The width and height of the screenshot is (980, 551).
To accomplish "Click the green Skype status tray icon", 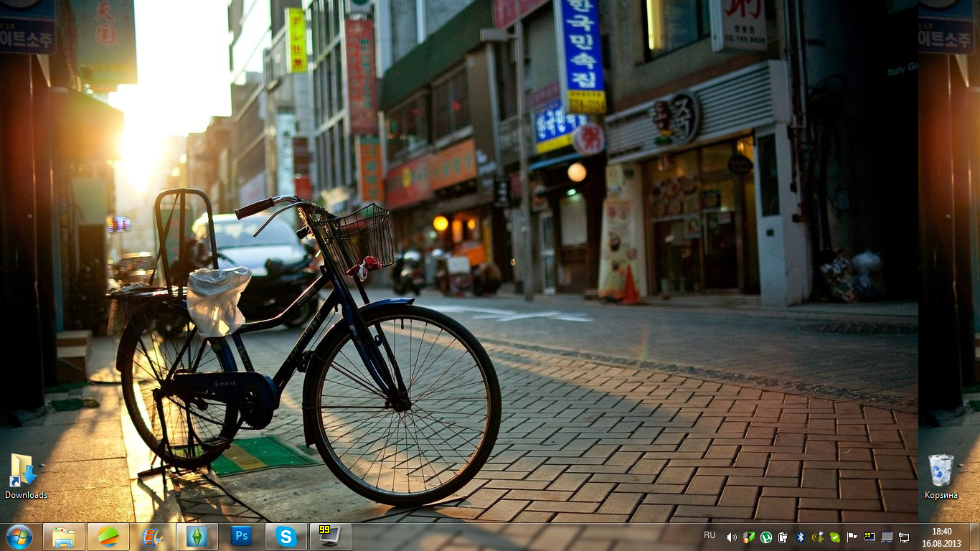I will click(835, 537).
